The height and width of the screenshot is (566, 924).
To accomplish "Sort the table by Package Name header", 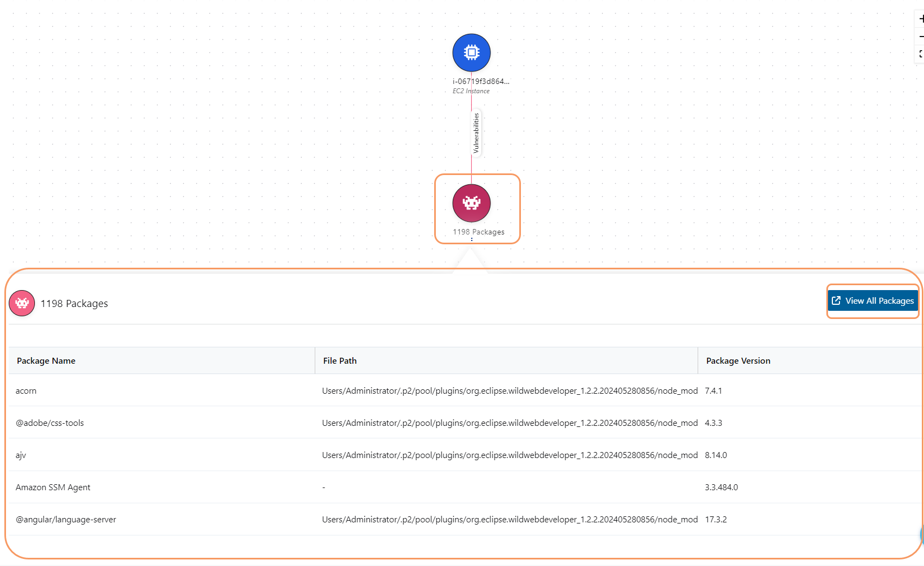I will coord(46,360).
